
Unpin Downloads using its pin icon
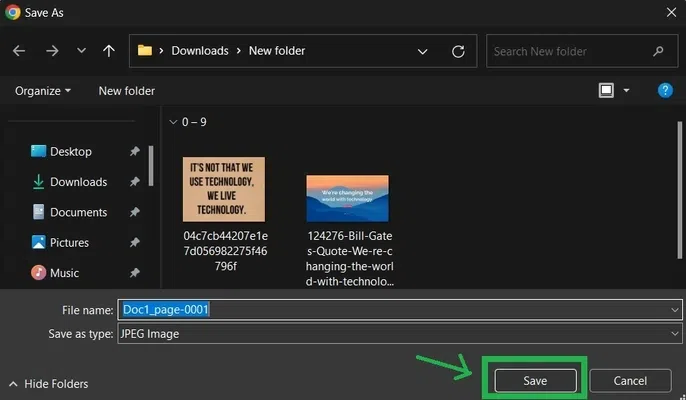135,182
